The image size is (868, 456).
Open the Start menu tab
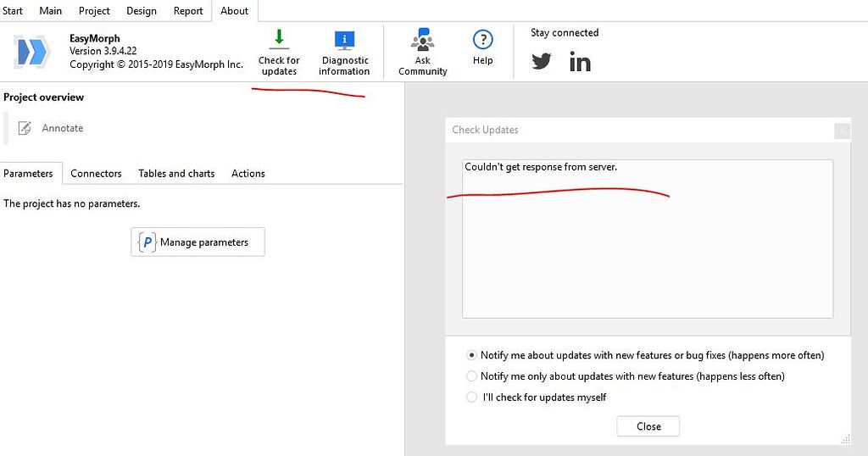[x=12, y=11]
